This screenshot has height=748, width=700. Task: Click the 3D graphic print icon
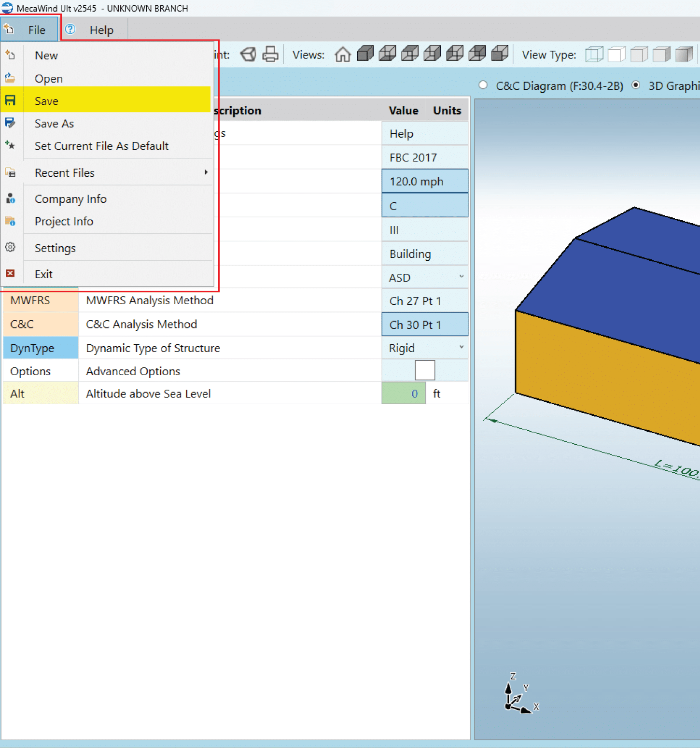[x=248, y=55]
